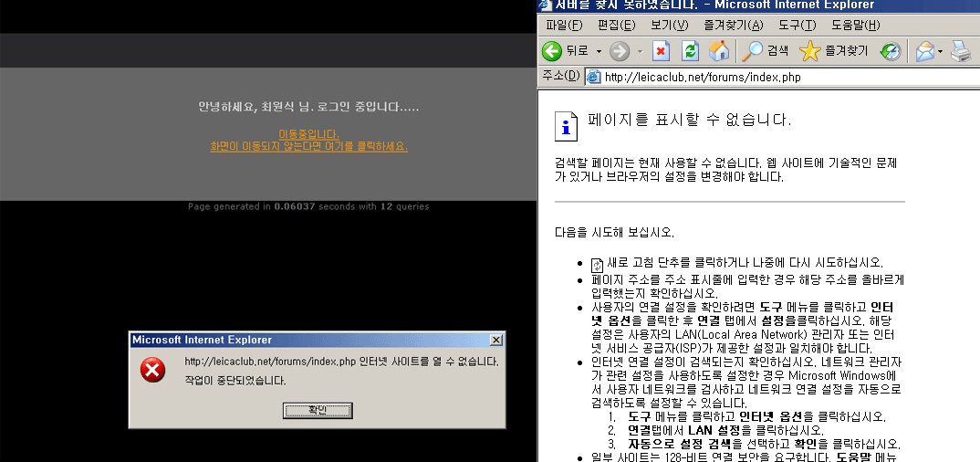Image resolution: width=980 pixels, height=462 pixels.
Task: Open the 파일(F) menu
Action: click(x=563, y=25)
